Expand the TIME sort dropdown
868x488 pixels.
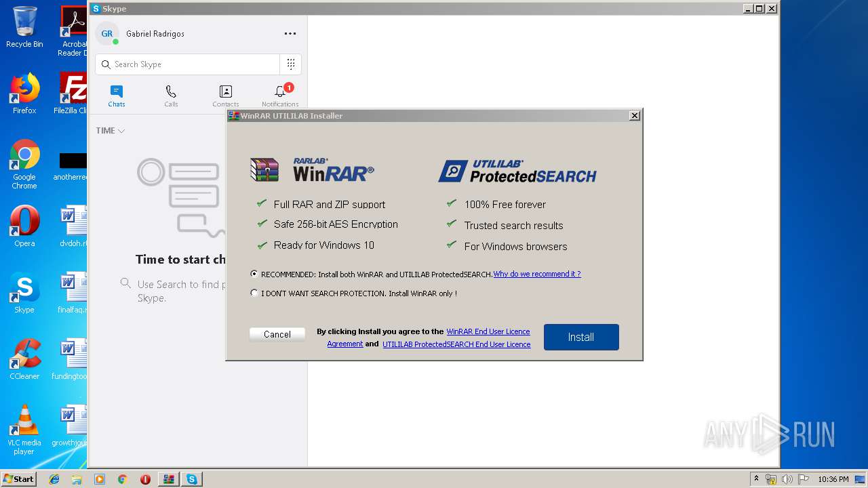[111, 131]
